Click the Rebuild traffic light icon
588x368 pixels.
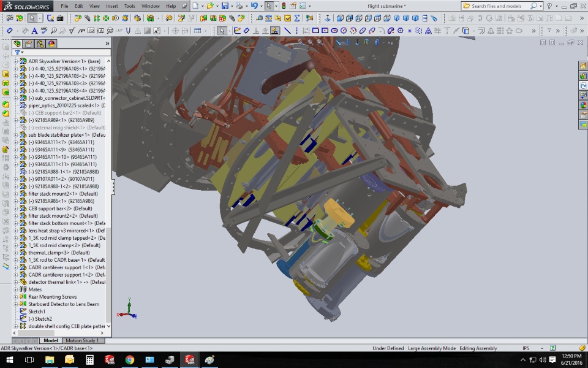point(284,6)
